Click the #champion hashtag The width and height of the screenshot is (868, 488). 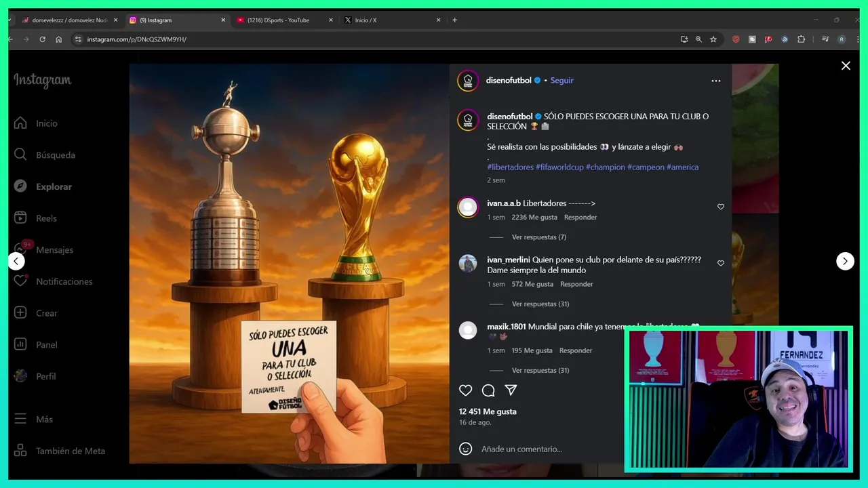pos(606,167)
